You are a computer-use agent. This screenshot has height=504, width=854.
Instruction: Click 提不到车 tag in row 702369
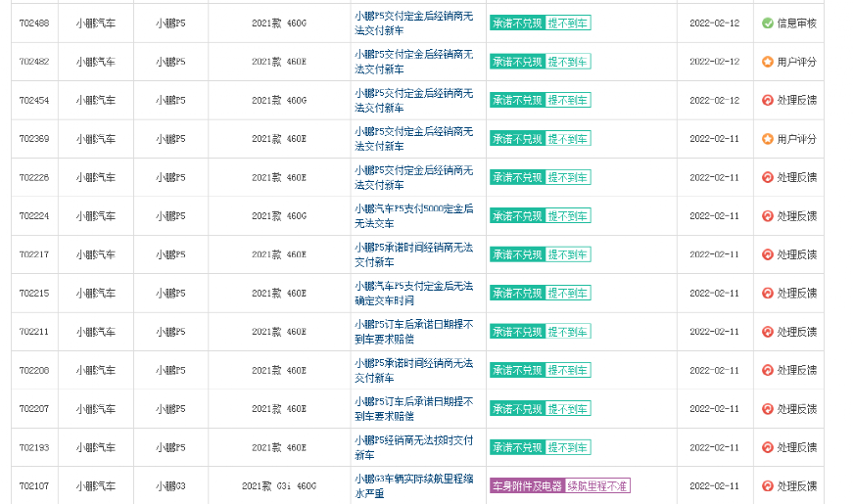click(x=567, y=139)
